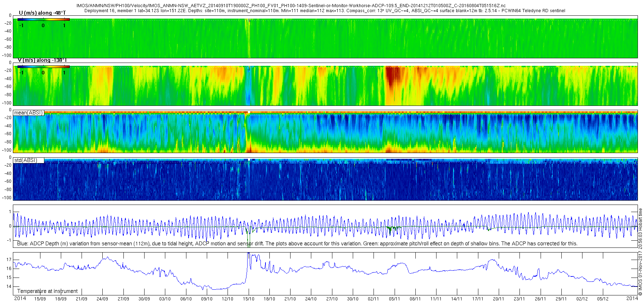Click the 'U (m/s) along -48°T' label

point(42,13)
